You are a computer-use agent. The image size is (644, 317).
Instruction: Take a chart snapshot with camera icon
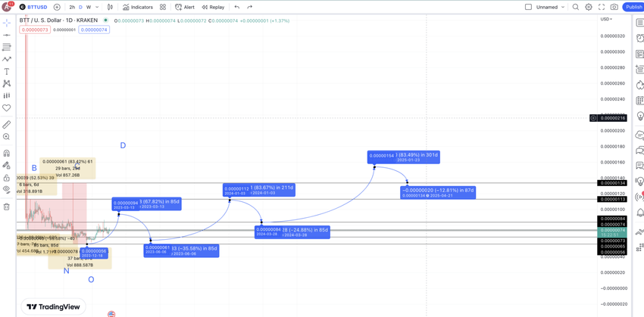[614, 7]
